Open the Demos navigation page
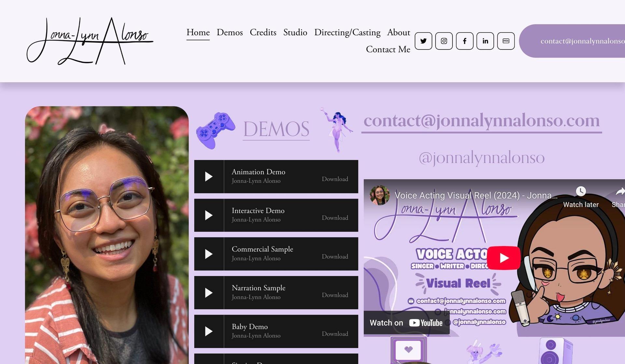The width and height of the screenshot is (625, 364). tap(230, 33)
